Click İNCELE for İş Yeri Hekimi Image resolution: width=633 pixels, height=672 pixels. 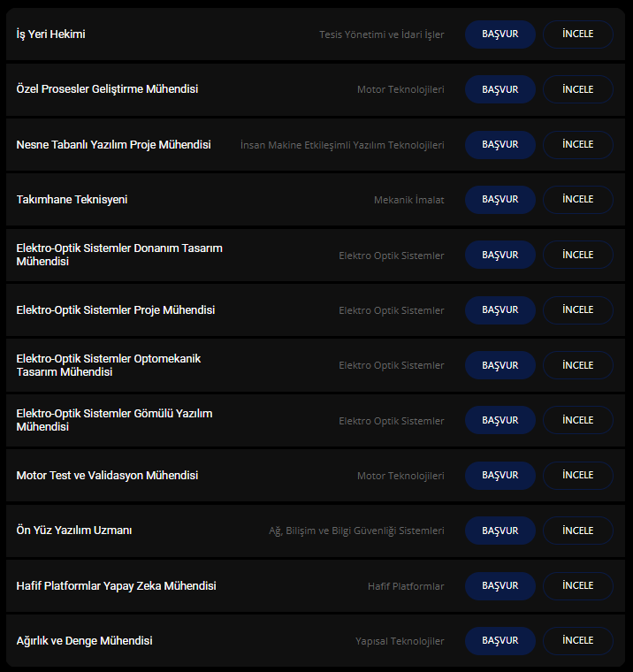click(x=577, y=34)
